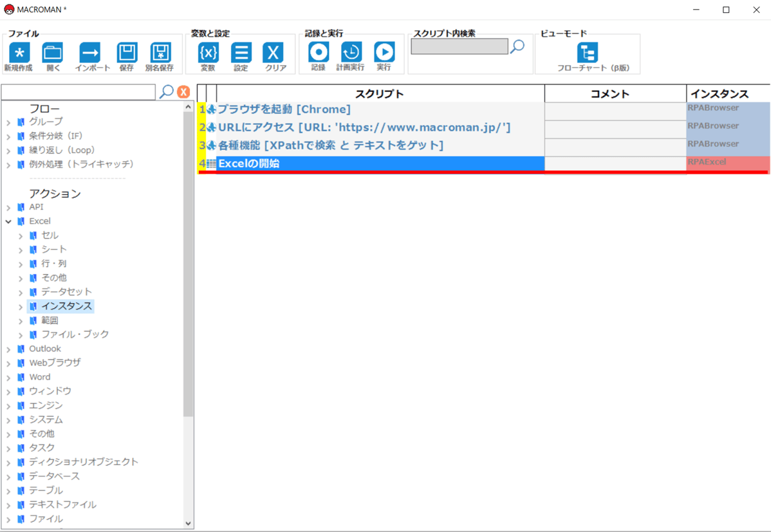Select the タスク tree item
The image size is (771, 532).
coord(42,448)
